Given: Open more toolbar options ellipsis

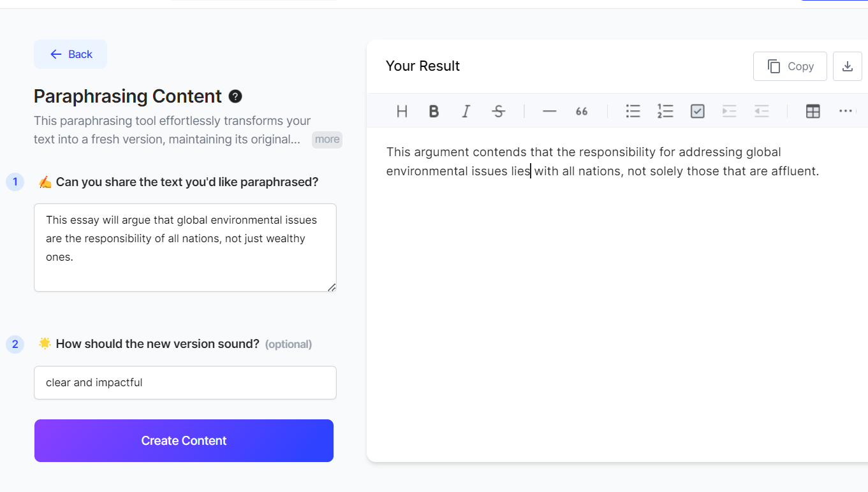Looking at the screenshot, I should (846, 112).
